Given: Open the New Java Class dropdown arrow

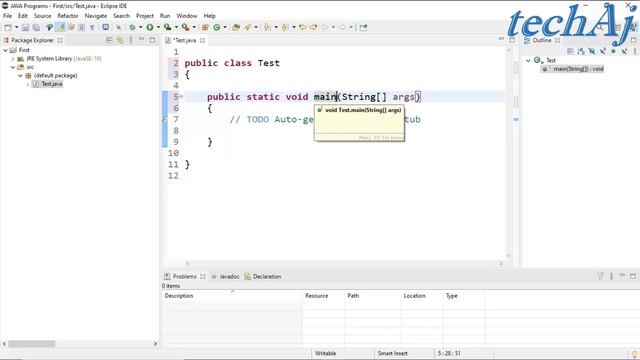Looking at the screenshot, I should 225,27.
